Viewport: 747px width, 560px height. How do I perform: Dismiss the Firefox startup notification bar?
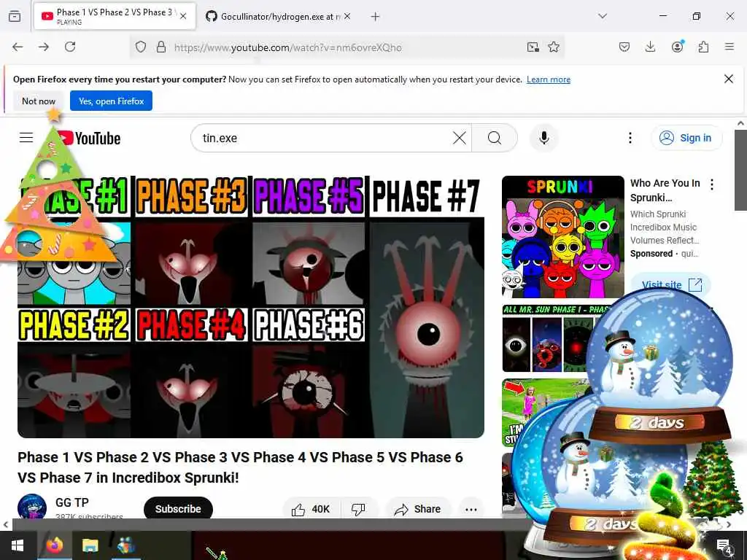pos(729,79)
